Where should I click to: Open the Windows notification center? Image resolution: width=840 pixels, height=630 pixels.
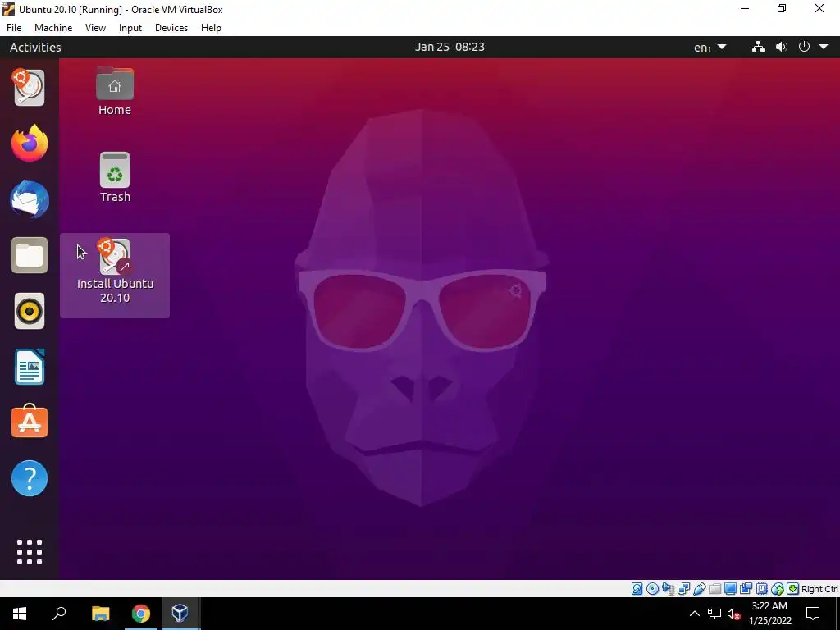(x=813, y=614)
